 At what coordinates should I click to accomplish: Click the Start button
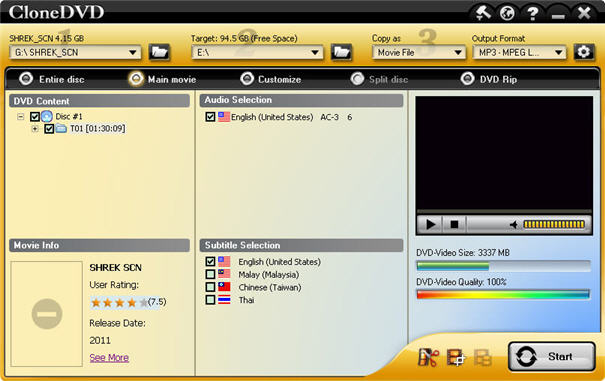pyautogui.click(x=552, y=356)
